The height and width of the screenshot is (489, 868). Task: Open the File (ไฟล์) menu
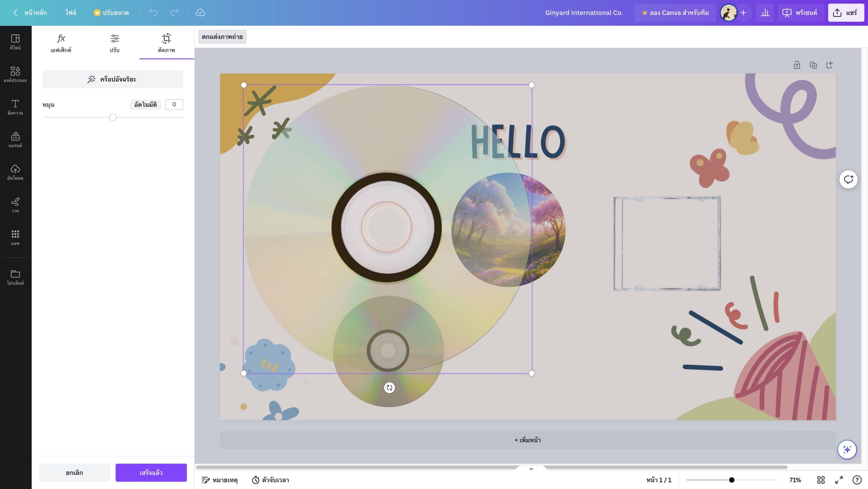pos(71,13)
